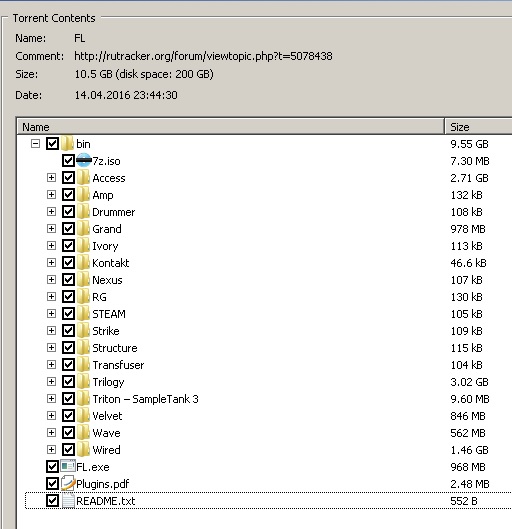Click the README.txt file icon
512x529 pixels.
coord(68,500)
